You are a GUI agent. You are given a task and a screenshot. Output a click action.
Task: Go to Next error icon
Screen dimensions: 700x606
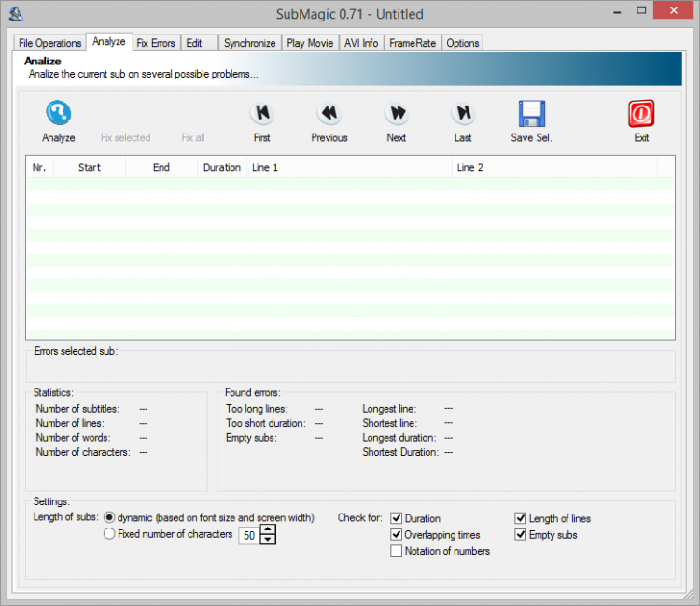click(x=397, y=113)
